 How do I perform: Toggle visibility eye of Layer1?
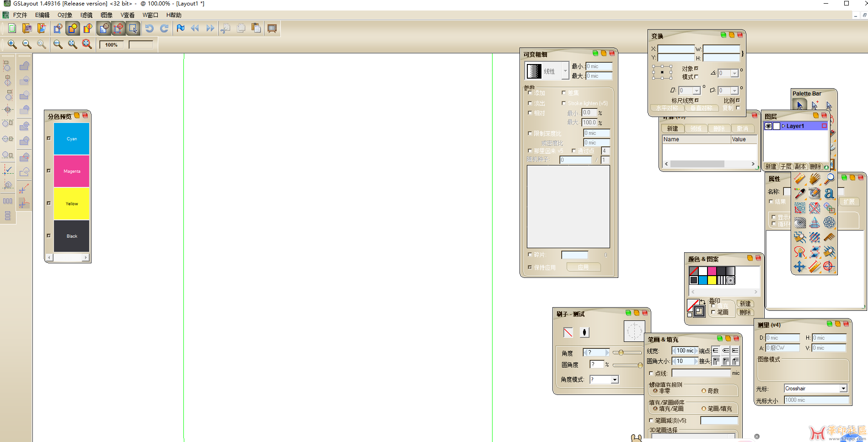tap(768, 126)
